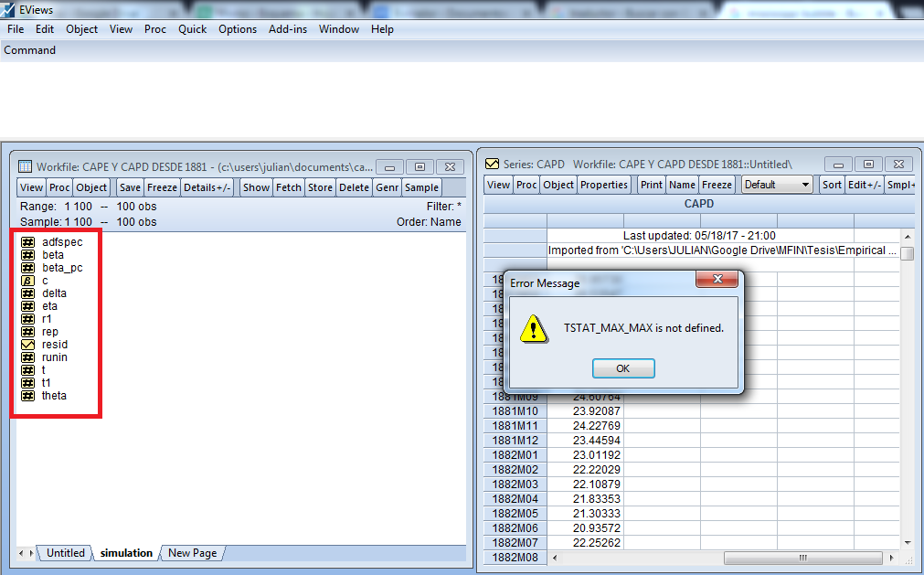
Task: Click the horizontal scrollbar of the series window
Action: tap(802, 558)
